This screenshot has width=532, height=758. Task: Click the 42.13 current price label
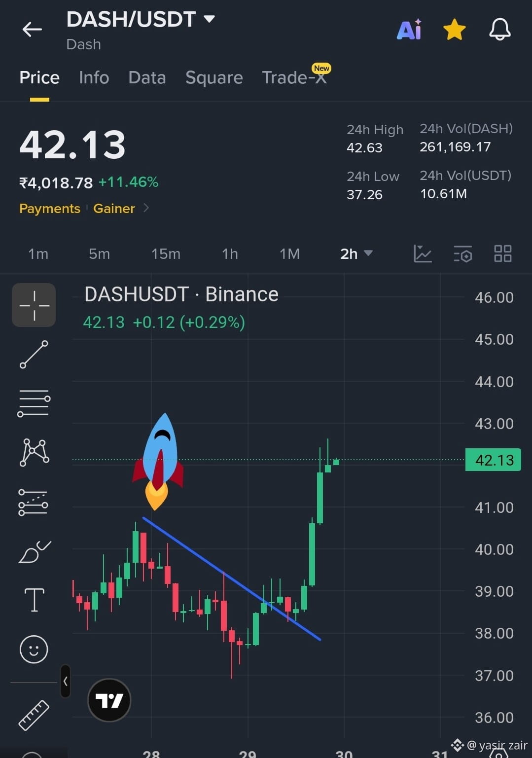click(493, 460)
